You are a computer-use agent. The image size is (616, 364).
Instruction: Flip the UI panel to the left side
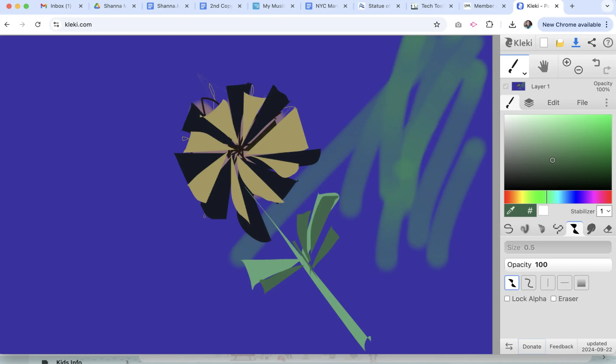[509, 346]
